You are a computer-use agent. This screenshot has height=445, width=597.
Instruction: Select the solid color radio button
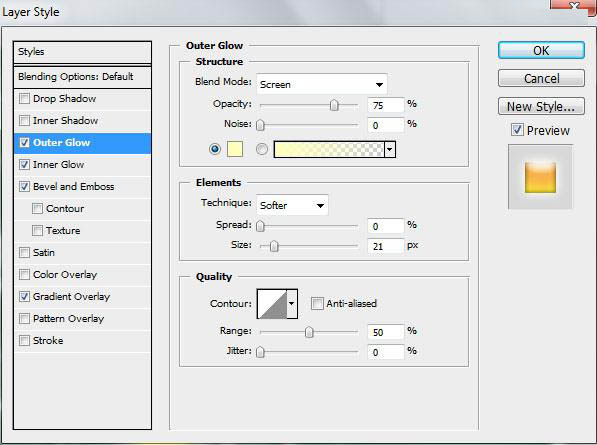pyautogui.click(x=215, y=149)
